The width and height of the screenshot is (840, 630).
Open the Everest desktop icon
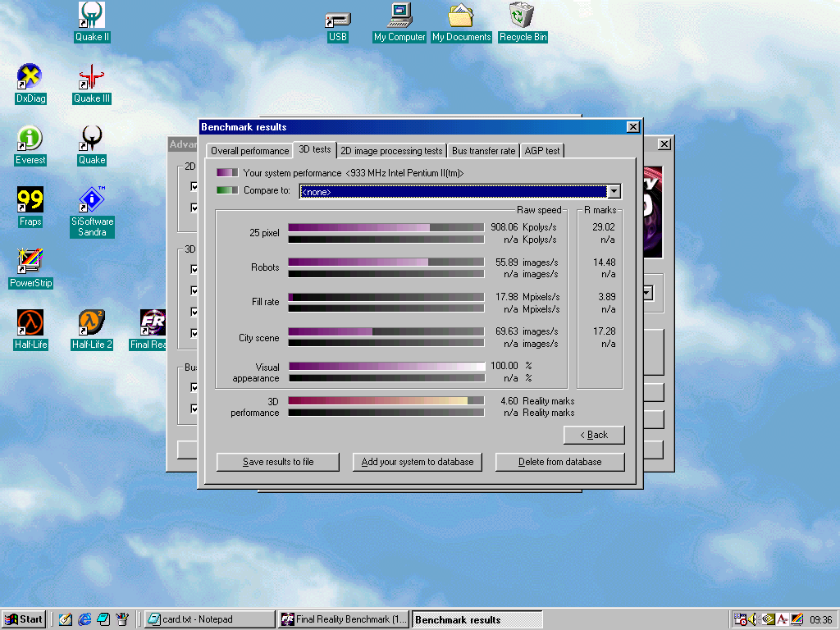click(x=30, y=139)
